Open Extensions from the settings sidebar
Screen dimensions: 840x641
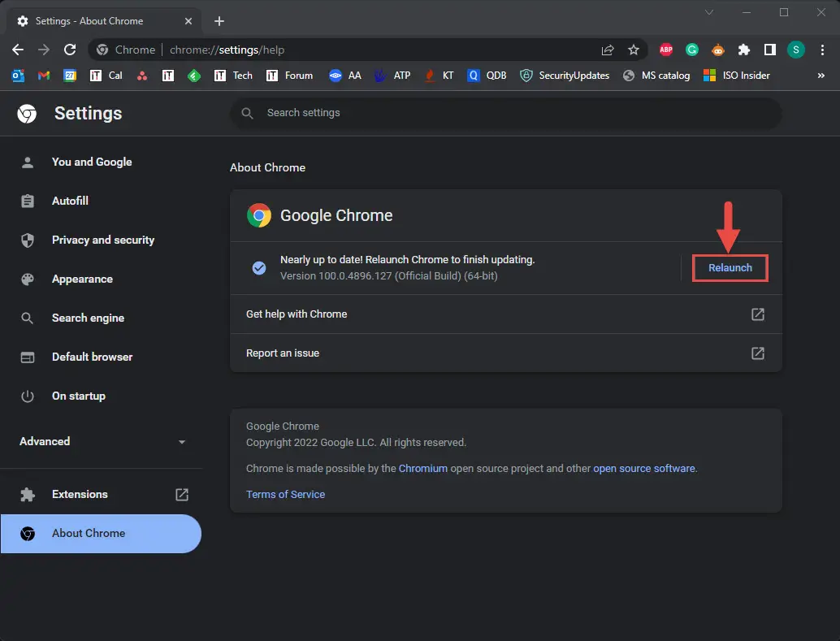coord(101,494)
